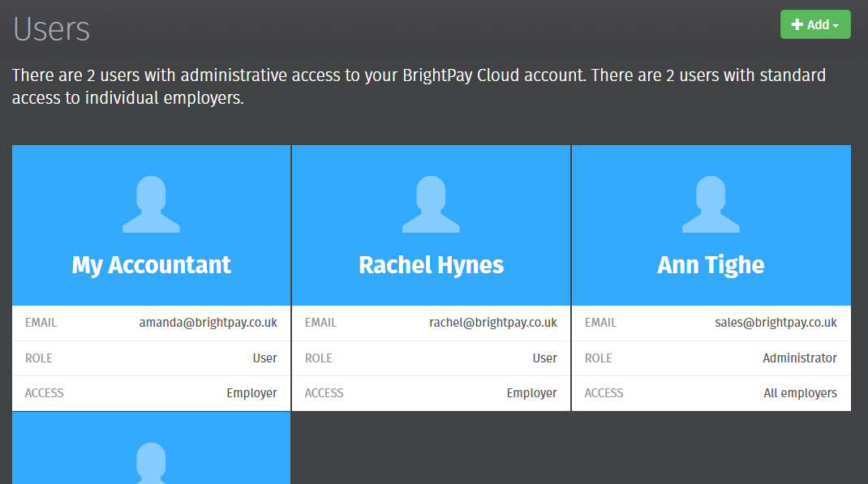Open the My Accountant user name
868x484 pixels.
pyautogui.click(x=151, y=265)
